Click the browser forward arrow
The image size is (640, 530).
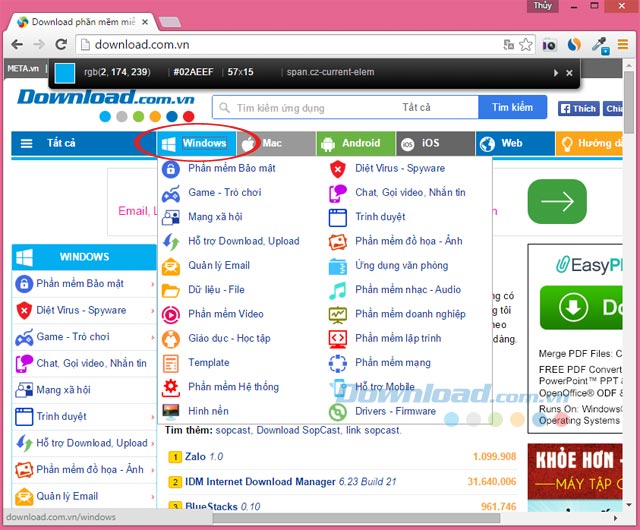(x=39, y=44)
